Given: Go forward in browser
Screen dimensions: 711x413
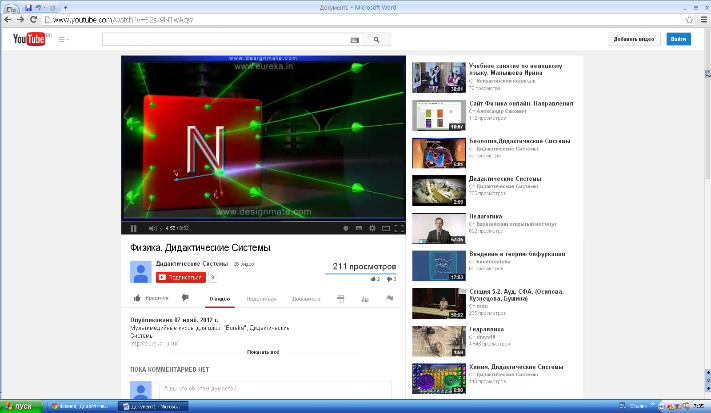Looking at the screenshot, I should click(x=20, y=19).
